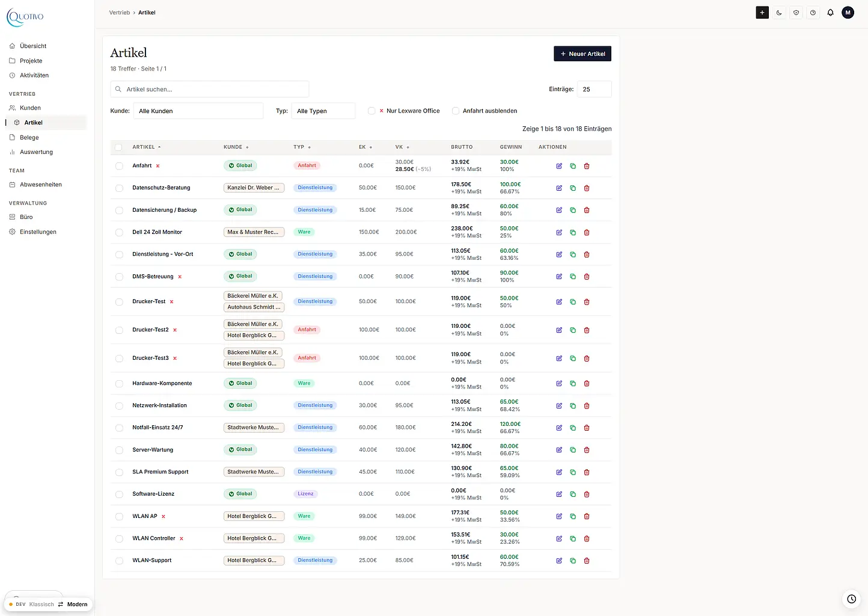Copy the WLAN Controller article

tap(573, 538)
